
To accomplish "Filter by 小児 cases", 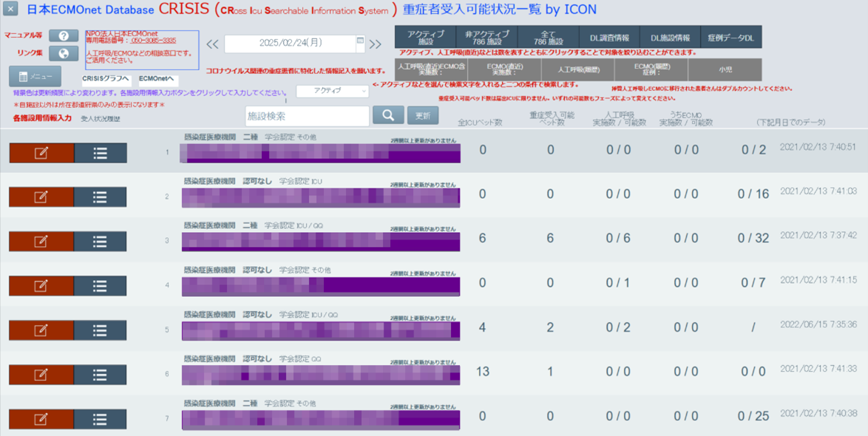I will tap(725, 69).
